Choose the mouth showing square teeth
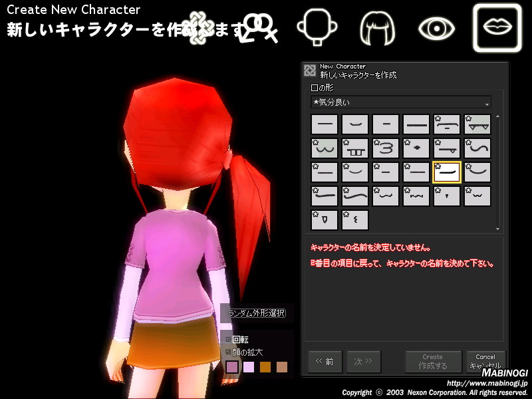The height and width of the screenshot is (399, 532). (x=355, y=148)
